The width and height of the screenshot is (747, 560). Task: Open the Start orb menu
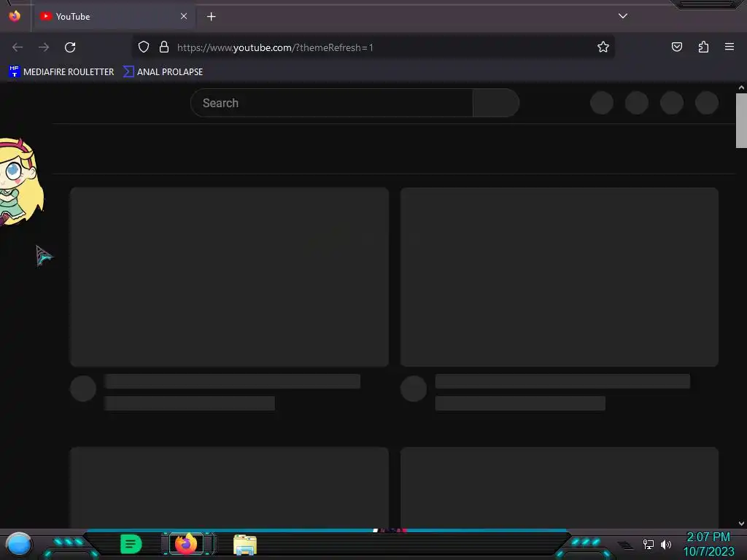point(19,544)
